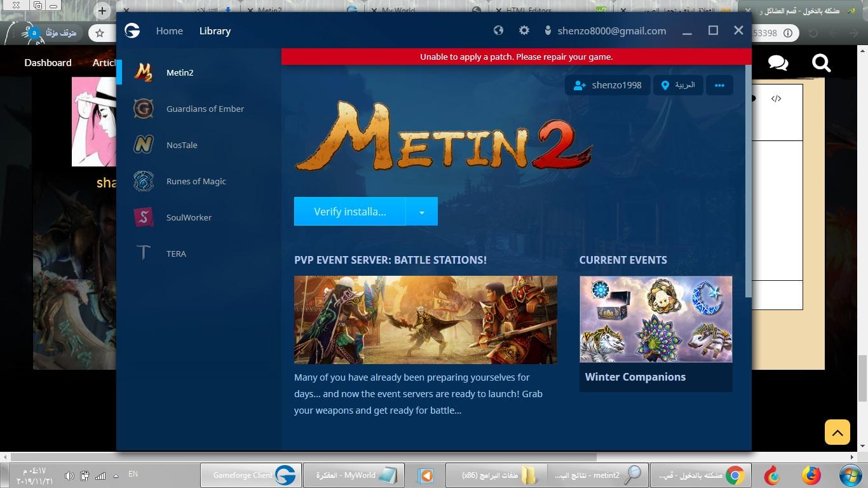Switch to the Home tab
The image size is (868, 488).
[x=169, y=30]
